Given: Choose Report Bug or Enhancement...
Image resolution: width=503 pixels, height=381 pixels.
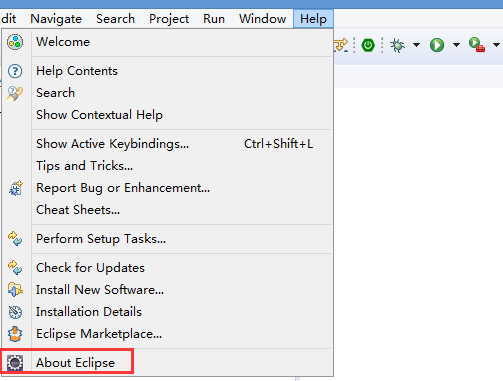Looking at the screenshot, I should (167, 188).
